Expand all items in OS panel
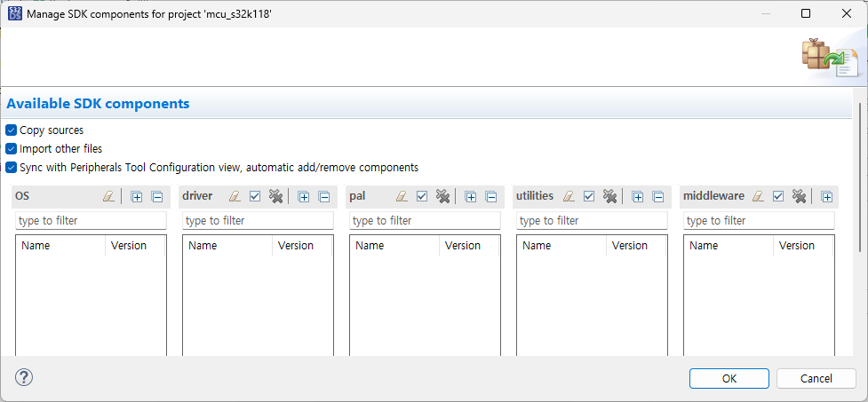The height and width of the screenshot is (402, 868). pyautogui.click(x=137, y=196)
